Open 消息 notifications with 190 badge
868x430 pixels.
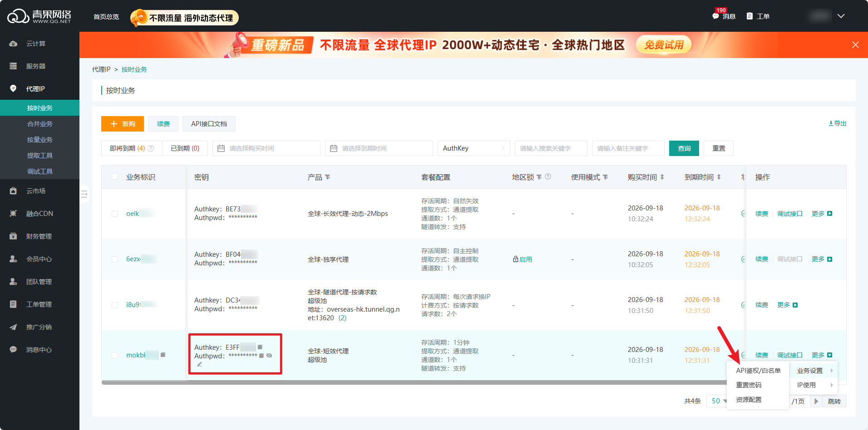pos(724,16)
